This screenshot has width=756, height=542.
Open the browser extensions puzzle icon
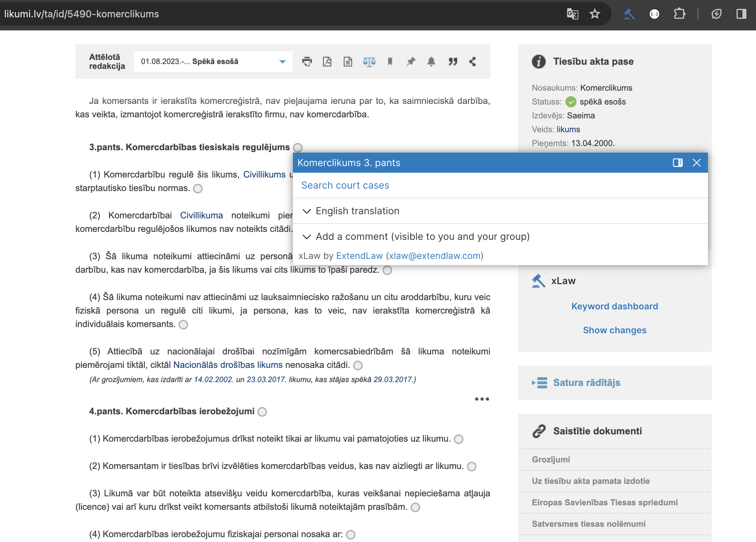pos(680,14)
